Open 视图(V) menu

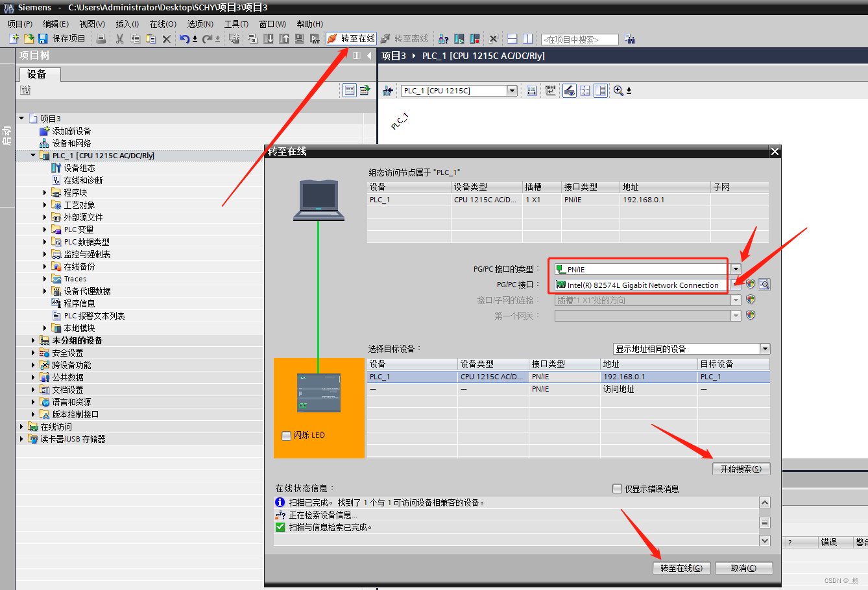pyautogui.click(x=92, y=24)
